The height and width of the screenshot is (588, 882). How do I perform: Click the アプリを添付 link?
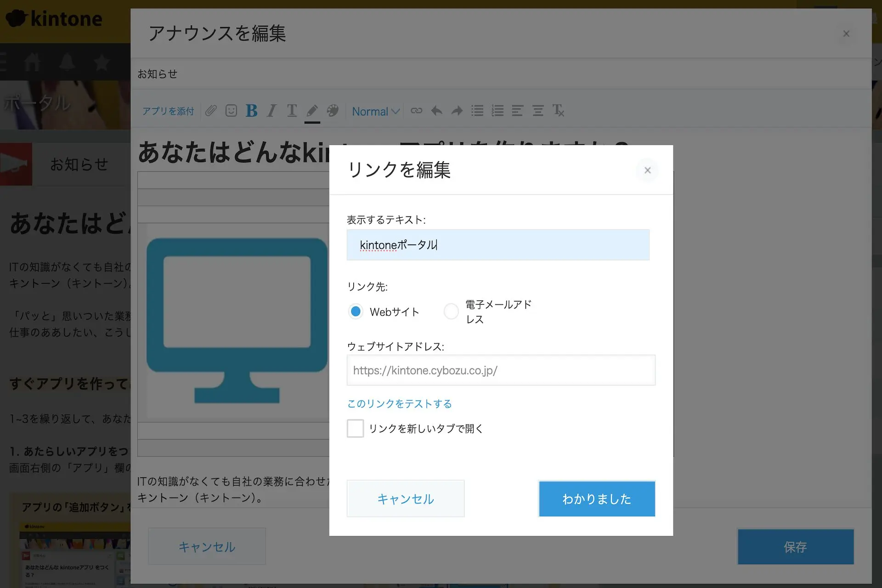[x=168, y=111]
